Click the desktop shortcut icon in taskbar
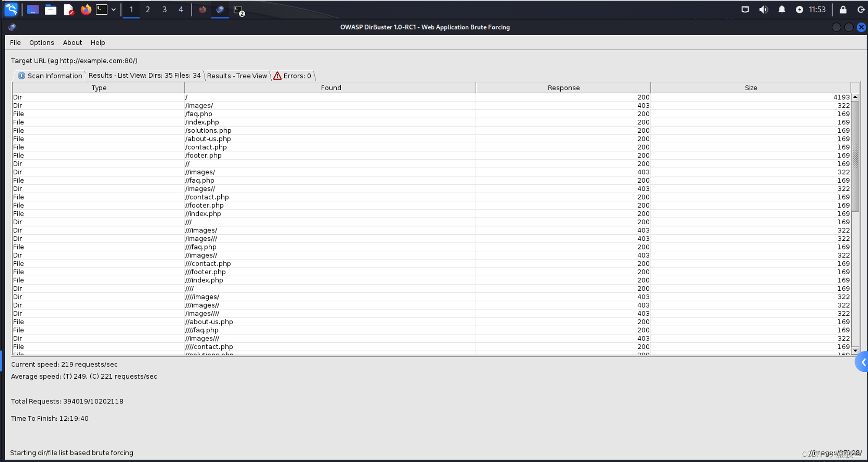 [x=33, y=10]
